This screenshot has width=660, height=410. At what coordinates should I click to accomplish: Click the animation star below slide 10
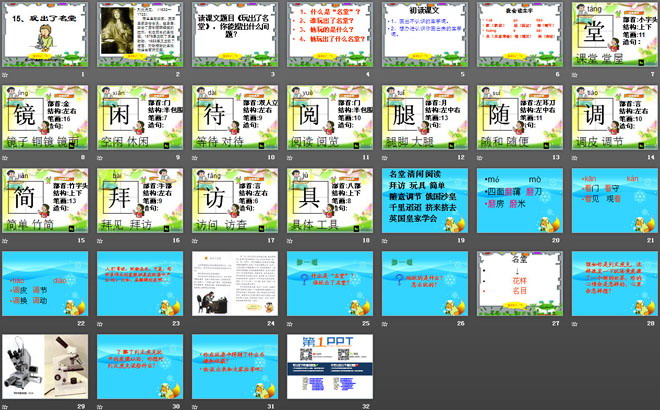click(x=195, y=158)
